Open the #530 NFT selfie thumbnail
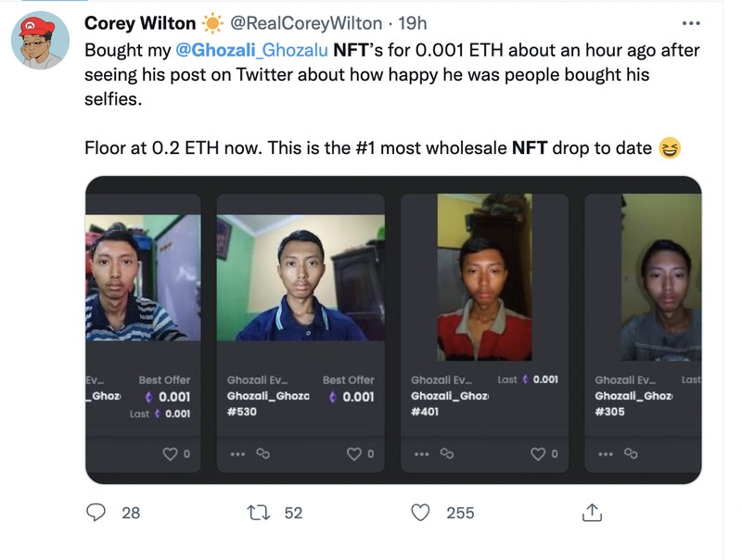This screenshot has height=560, width=742. click(x=300, y=277)
